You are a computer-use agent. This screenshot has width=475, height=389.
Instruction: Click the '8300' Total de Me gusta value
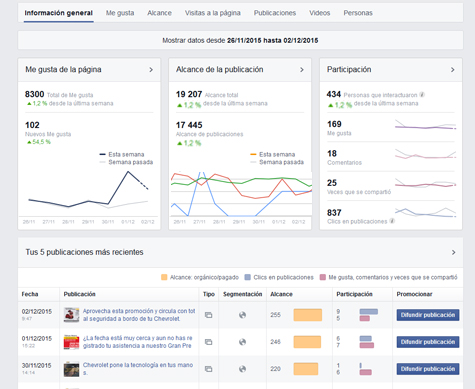click(x=34, y=94)
